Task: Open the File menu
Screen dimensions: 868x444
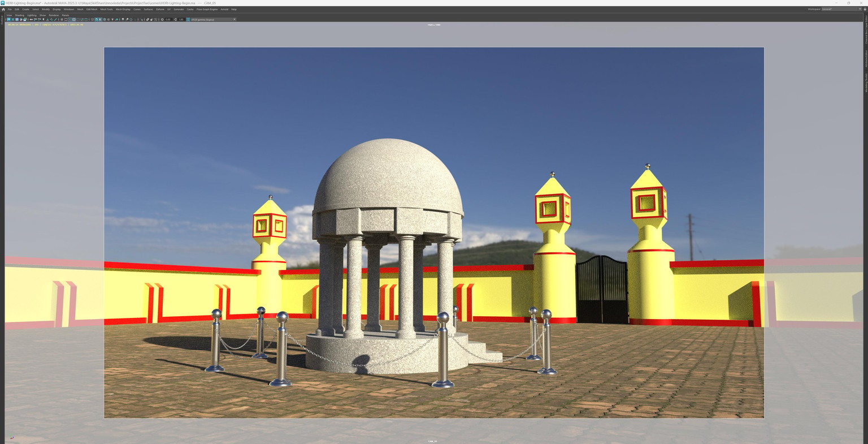Action: [x=10, y=9]
